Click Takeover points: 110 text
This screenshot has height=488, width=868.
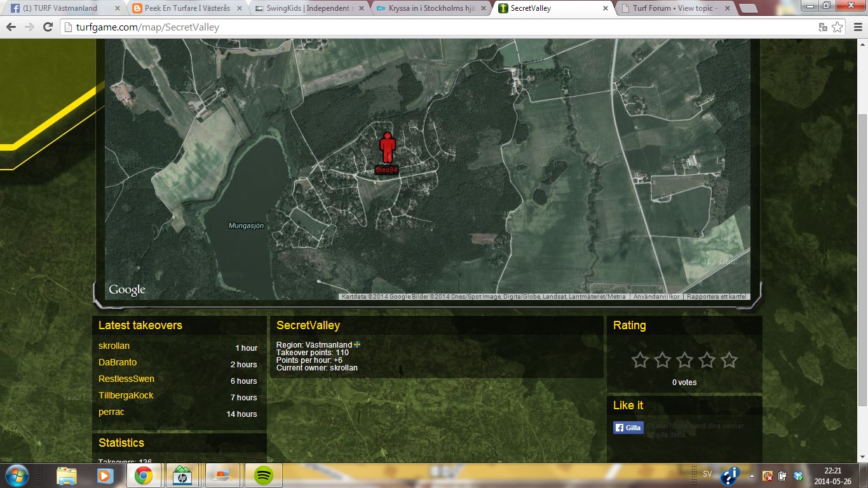click(313, 353)
